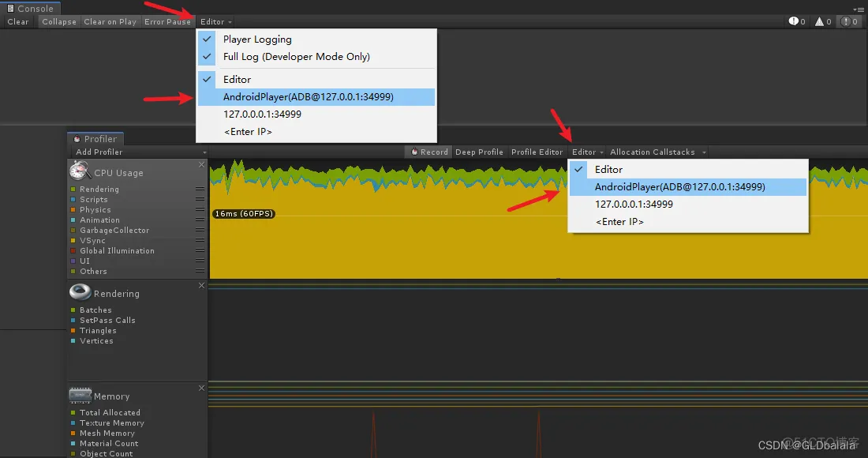Click the Object Count label

[x=106, y=453]
